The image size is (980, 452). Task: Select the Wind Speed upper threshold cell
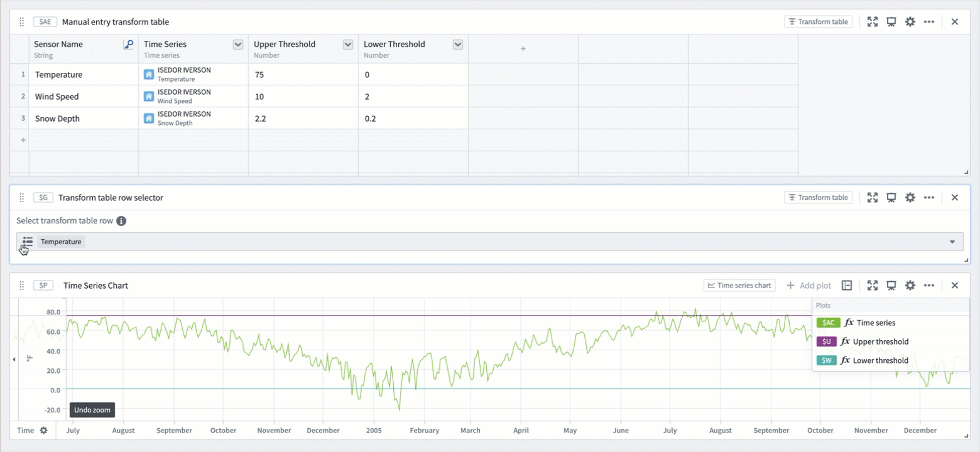pos(303,97)
